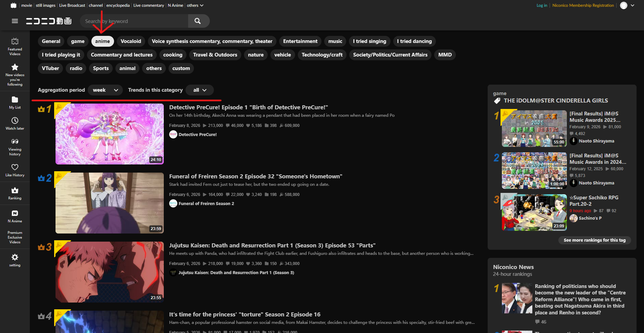
Task: Open 'encyclopedia' top menu
Action: (x=118, y=5)
